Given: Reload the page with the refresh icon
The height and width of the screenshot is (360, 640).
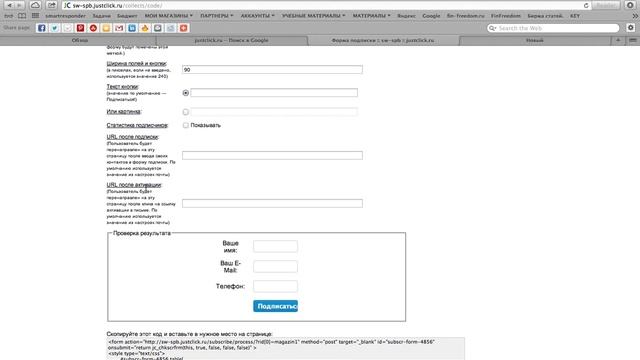Looking at the screenshot, I should (x=586, y=5).
